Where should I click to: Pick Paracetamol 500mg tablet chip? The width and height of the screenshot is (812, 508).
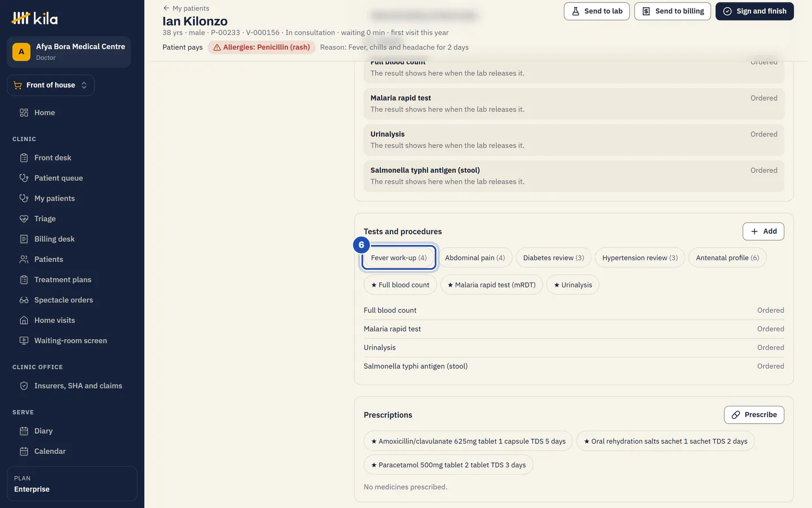[448, 465]
